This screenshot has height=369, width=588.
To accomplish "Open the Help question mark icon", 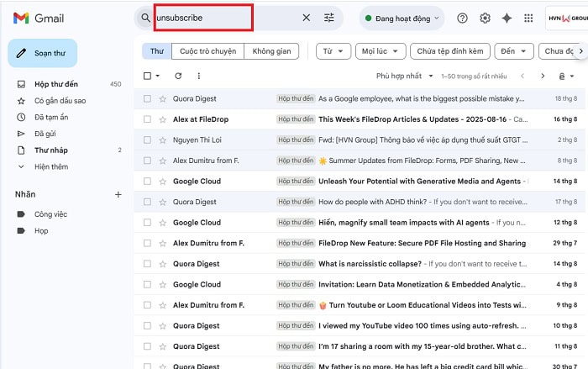I will [462, 18].
